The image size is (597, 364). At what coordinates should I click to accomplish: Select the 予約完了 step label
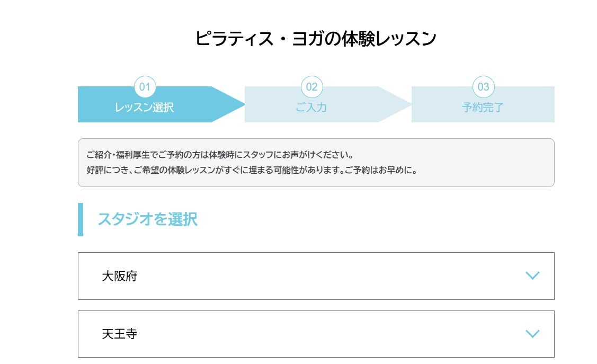pyautogui.click(x=483, y=108)
